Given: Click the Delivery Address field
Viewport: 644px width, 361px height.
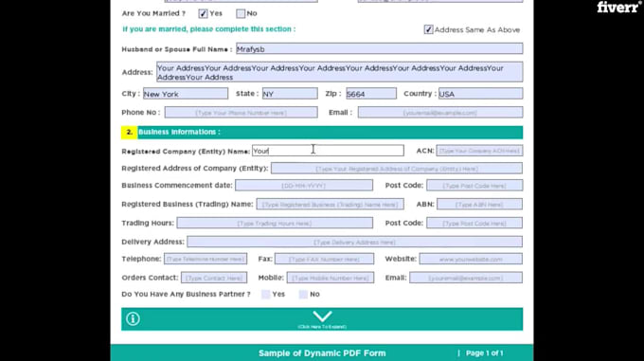Looking at the screenshot, I should tap(354, 242).
